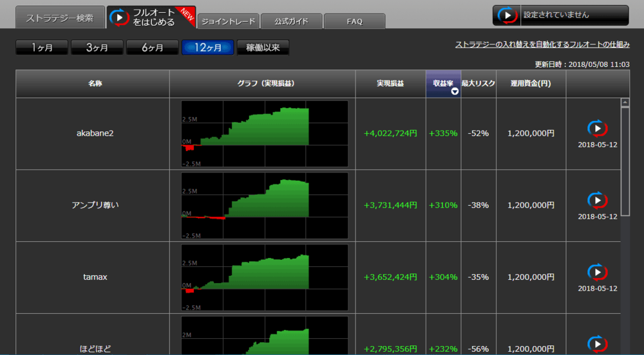Switch to the ジョイントトレード tab
644x355 pixels.
[x=229, y=21]
